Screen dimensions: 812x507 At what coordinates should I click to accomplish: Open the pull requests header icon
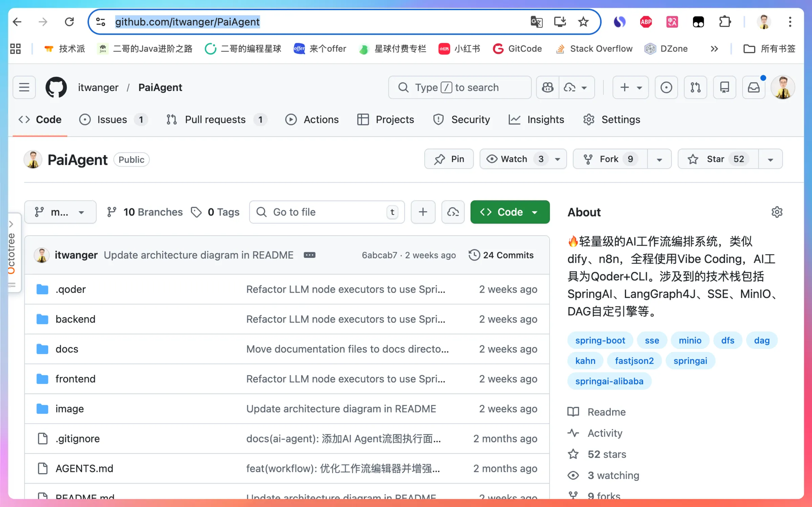click(695, 87)
